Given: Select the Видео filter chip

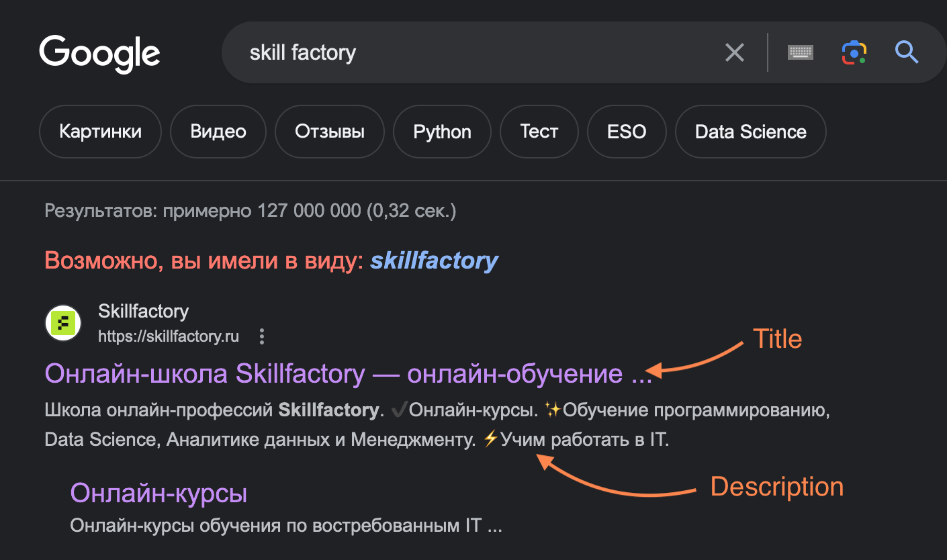Looking at the screenshot, I should [x=218, y=131].
